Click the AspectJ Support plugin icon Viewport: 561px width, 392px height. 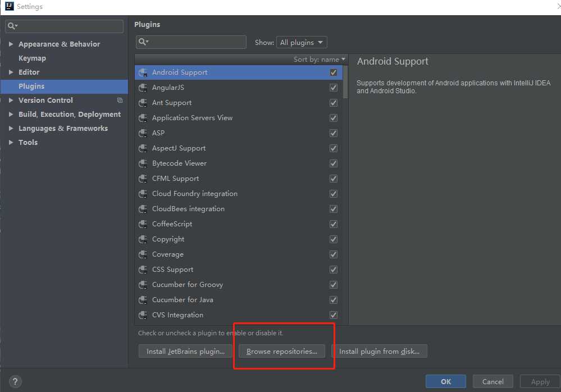tap(143, 148)
